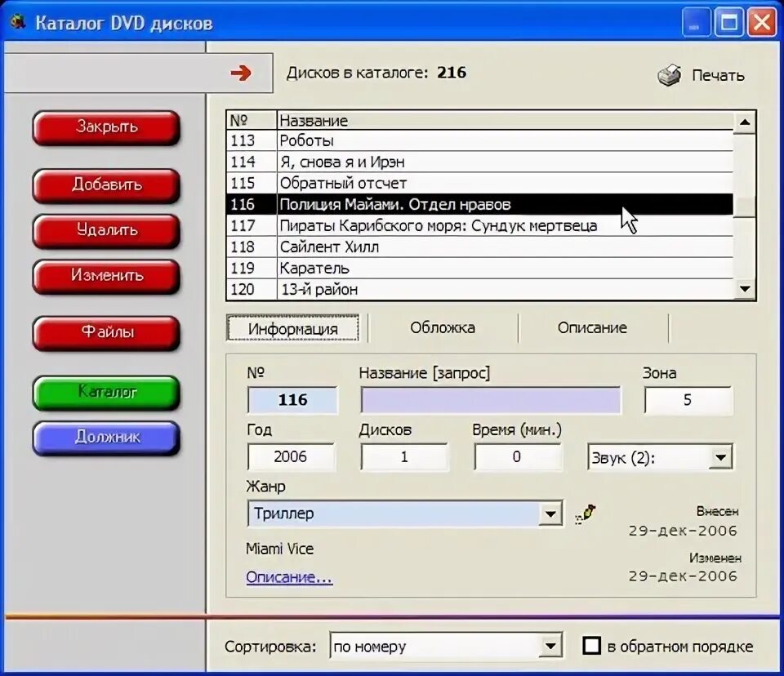Click the Изменить button
The image size is (784, 676).
pyautogui.click(x=106, y=276)
